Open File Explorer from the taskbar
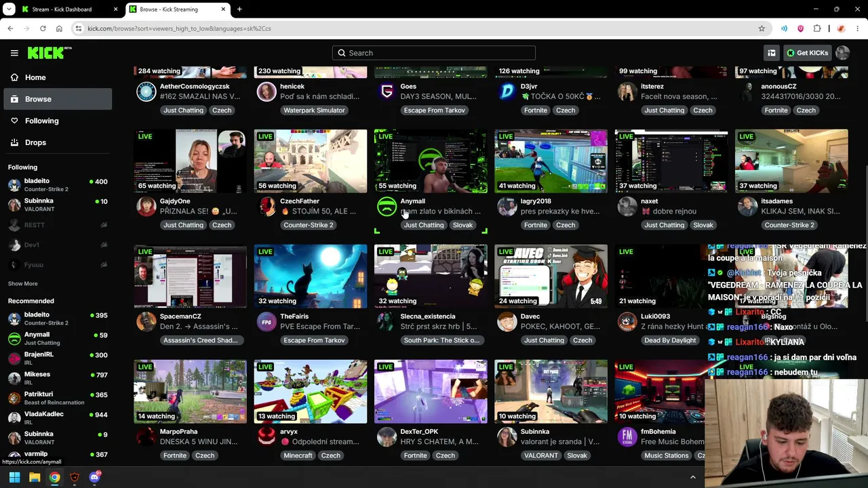 35,477
